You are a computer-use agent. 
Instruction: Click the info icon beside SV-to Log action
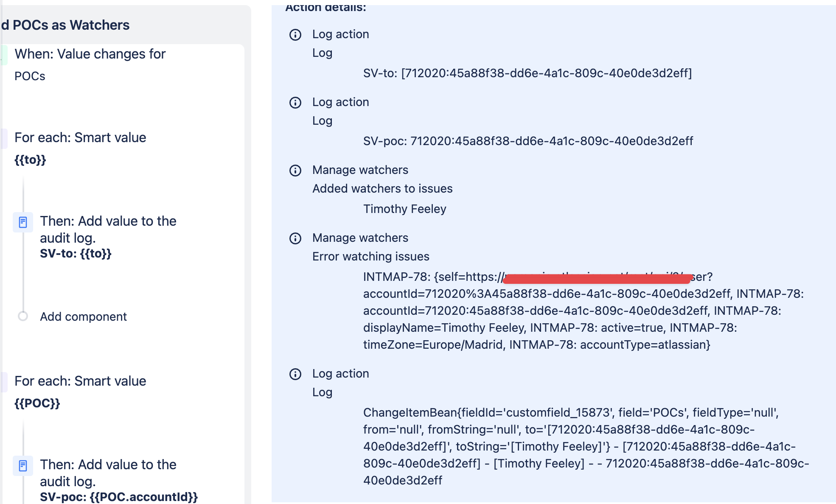[x=295, y=35]
